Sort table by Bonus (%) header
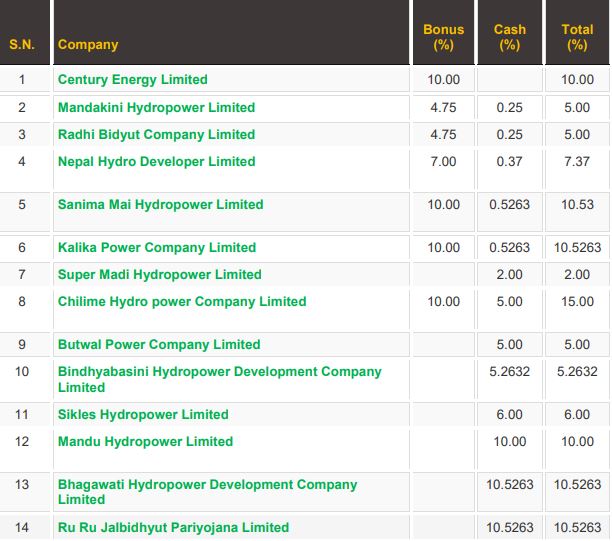The image size is (612, 541). pyautogui.click(x=443, y=37)
